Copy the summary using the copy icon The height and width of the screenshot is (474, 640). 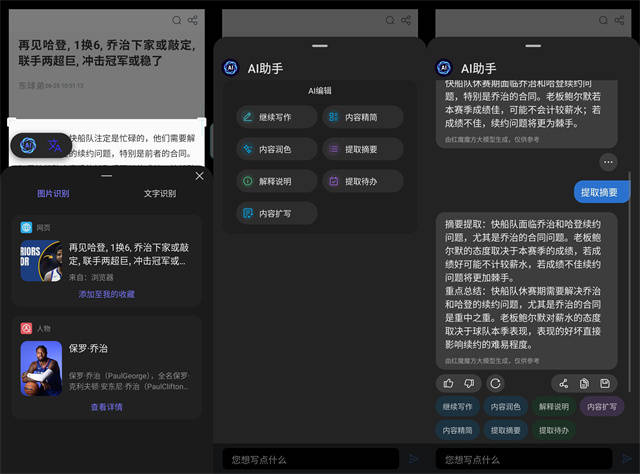584,383
